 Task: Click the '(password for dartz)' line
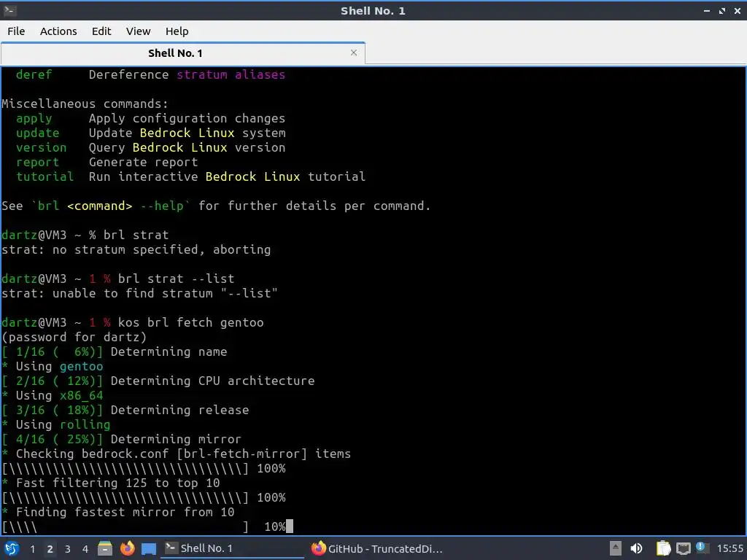(x=74, y=337)
